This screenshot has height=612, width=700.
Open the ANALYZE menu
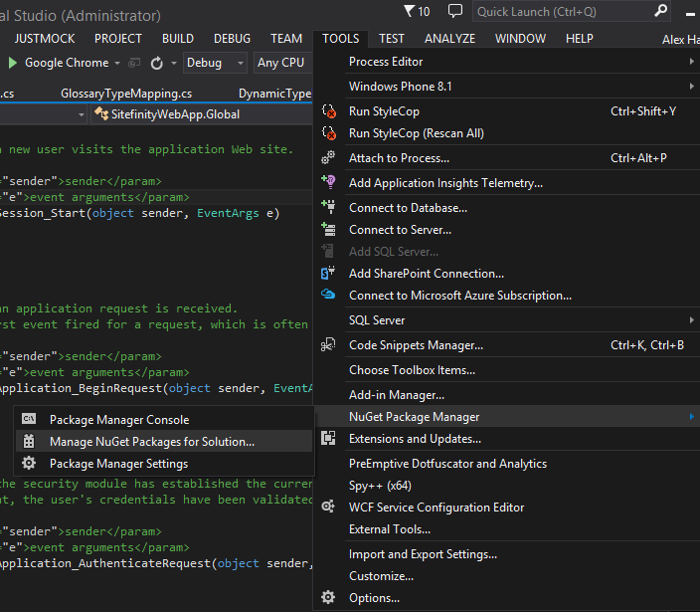click(x=449, y=39)
